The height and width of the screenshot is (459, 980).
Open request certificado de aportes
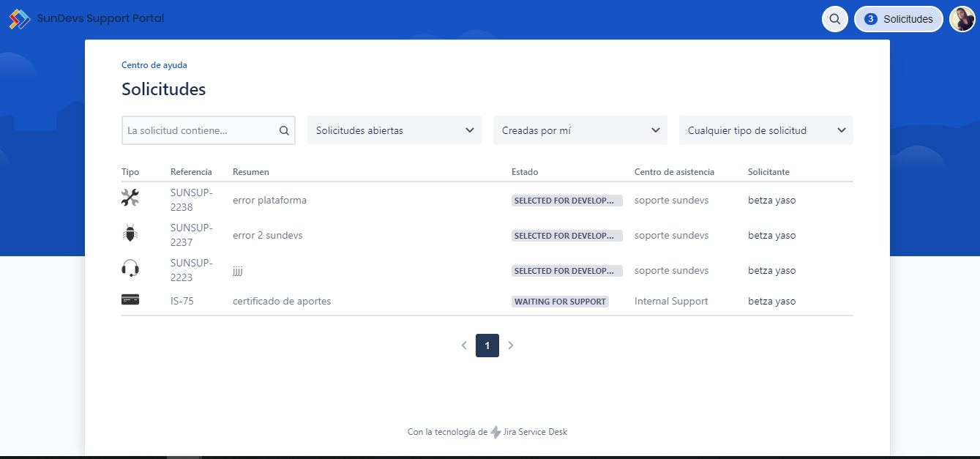tap(282, 301)
